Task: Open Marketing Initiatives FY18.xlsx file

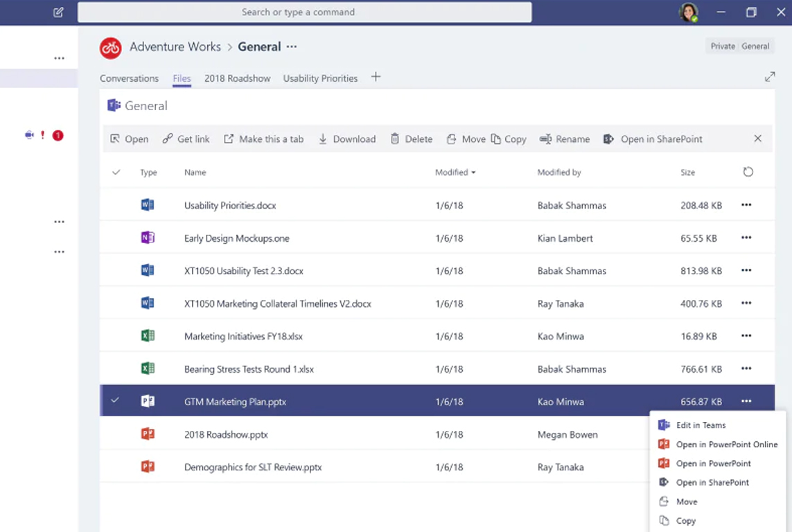Action: tap(243, 336)
